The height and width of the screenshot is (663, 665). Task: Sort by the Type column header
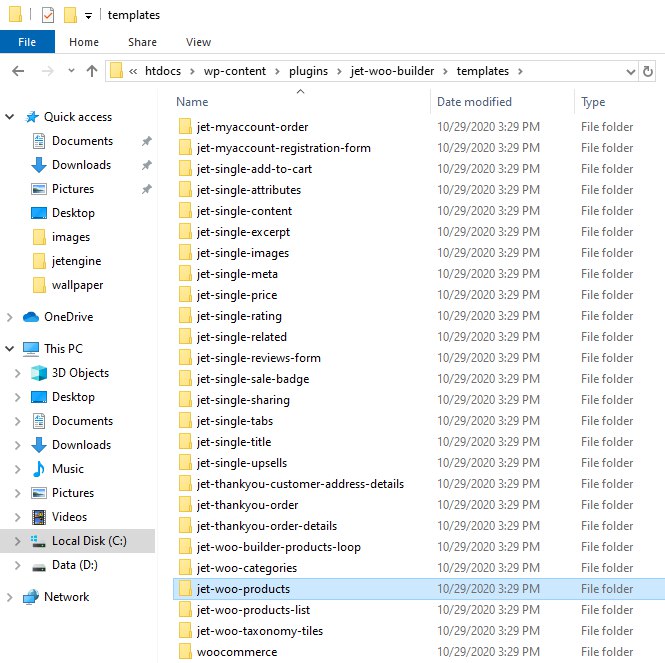click(x=593, y=102)
